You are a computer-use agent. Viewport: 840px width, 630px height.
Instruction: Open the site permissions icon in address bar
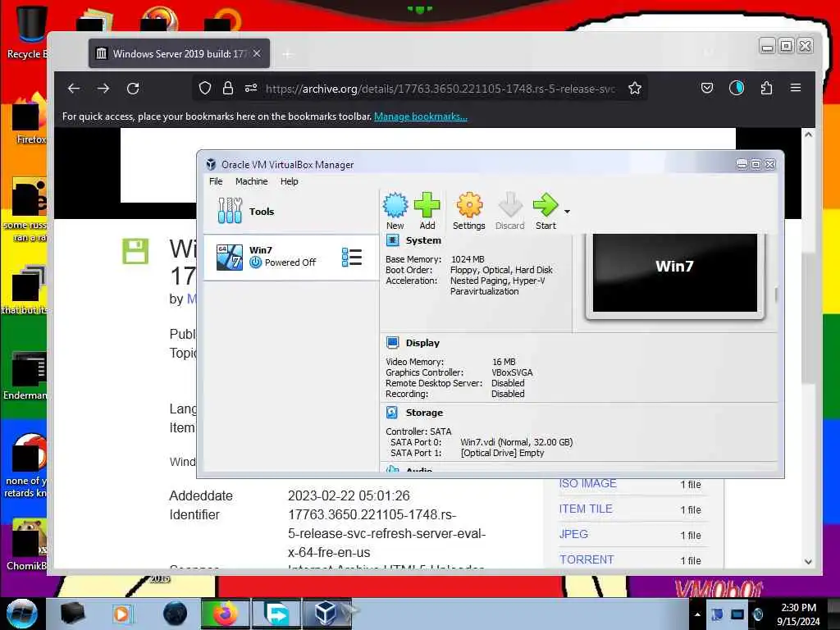(x=251, y=89)
